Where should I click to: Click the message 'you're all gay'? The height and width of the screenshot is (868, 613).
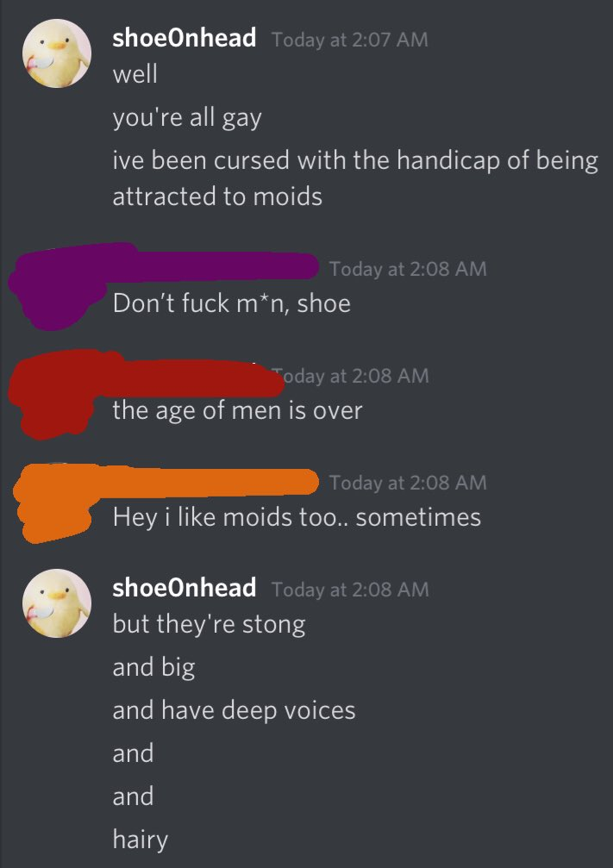[186, 118]
